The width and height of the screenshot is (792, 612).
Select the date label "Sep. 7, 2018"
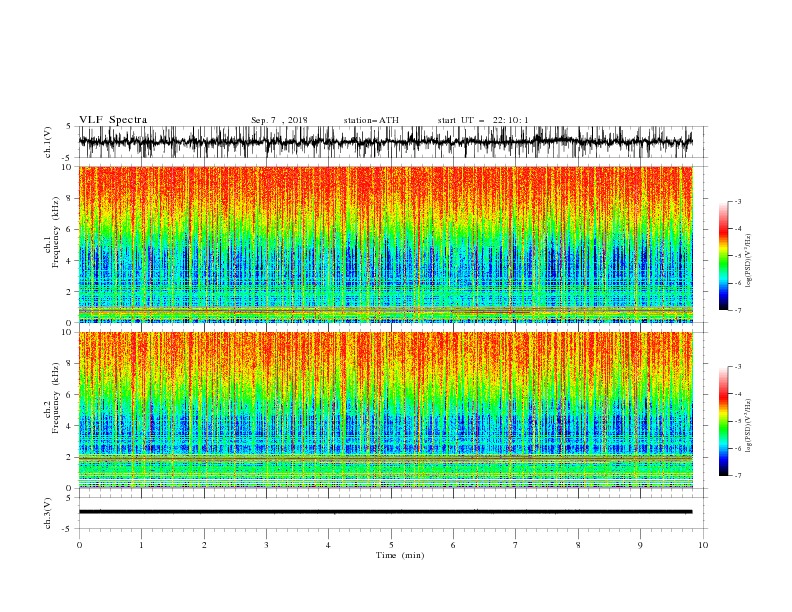pyautogui.click(x=279, y=120)
